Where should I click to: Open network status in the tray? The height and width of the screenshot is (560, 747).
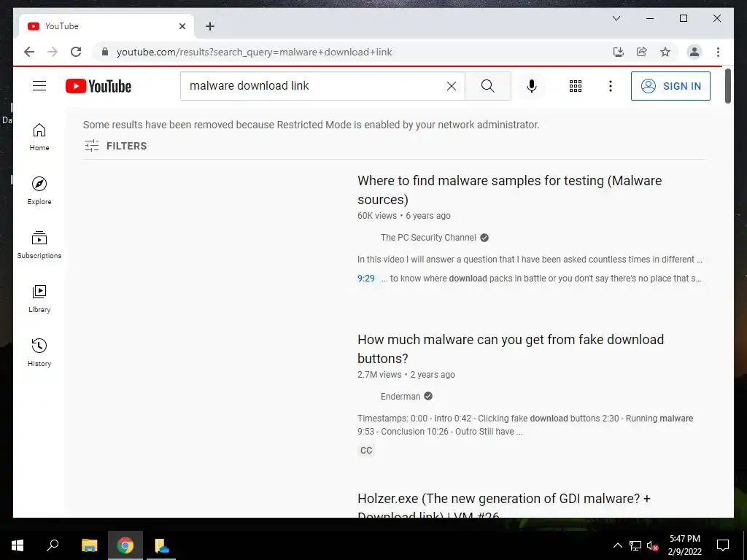pyautogui.click(x=635, y=545)
